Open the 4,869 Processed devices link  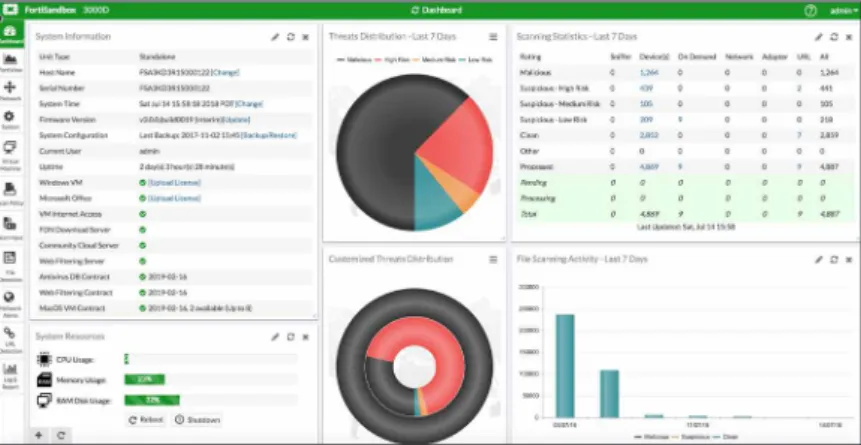(648, 166)
